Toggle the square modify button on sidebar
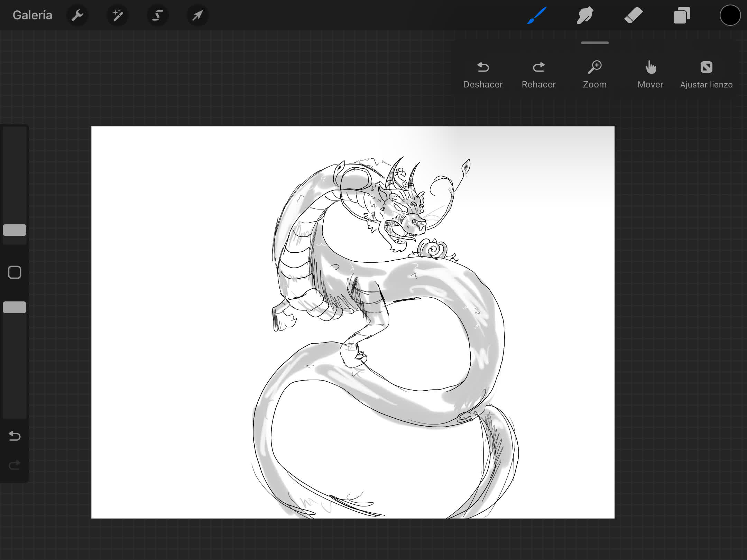Image resolution: width=747 pixels, height=560 pixels. [x=15, y=272]
